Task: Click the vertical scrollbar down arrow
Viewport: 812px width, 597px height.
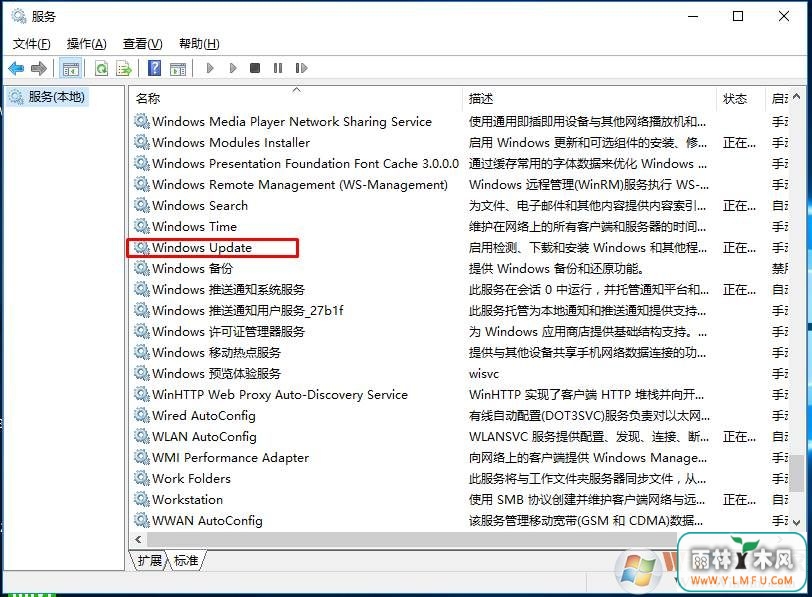Action: click(796, 522)
